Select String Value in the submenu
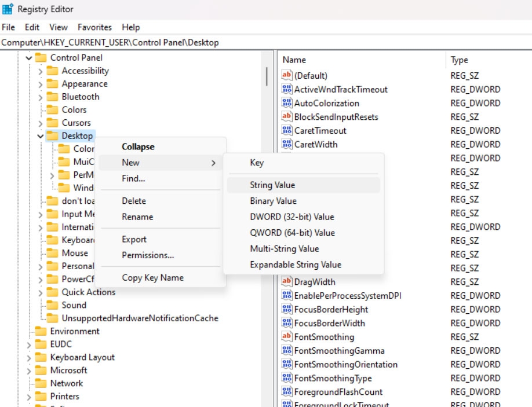The image size is (532, 407). 304,185
